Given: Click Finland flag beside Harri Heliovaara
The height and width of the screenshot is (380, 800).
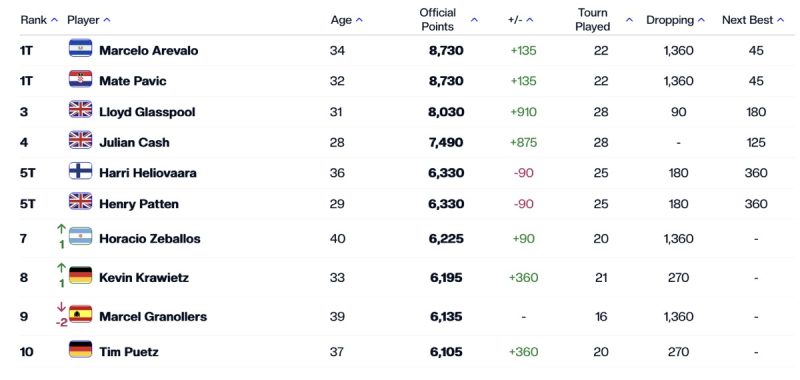Looking at the screenshot, I should (x=81, y=171).
